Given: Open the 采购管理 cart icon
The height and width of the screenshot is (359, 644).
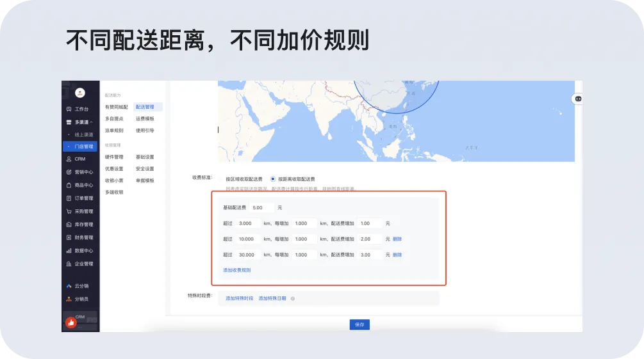Looking at the screenshot, I should 69,211.
